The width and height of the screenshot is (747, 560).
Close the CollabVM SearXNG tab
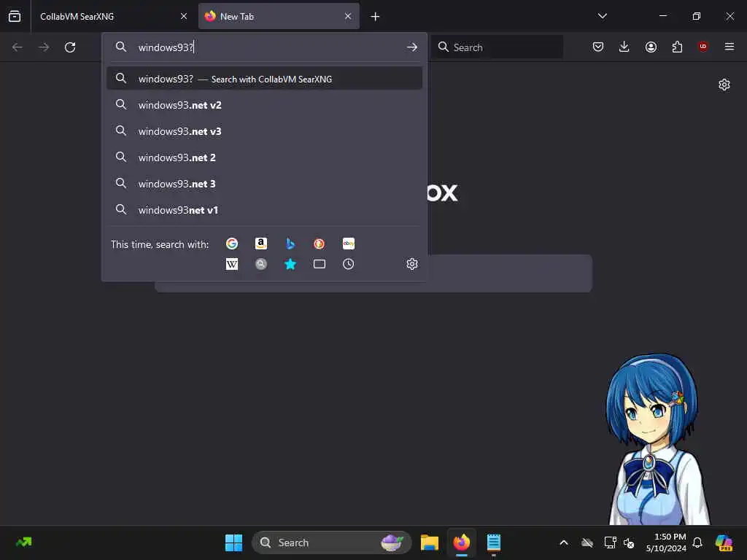point(184,16)
